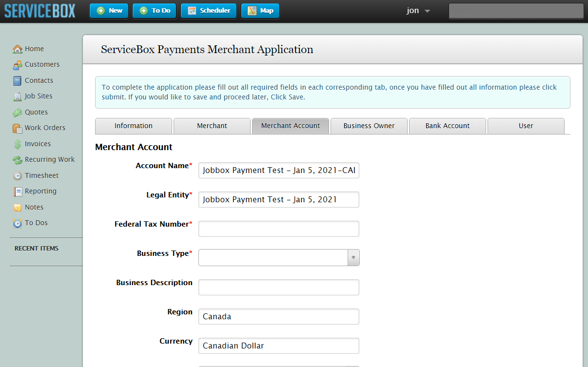Open the Customers page link
Image resolution: width=588 pixels, height=367 pixels.
42,64
